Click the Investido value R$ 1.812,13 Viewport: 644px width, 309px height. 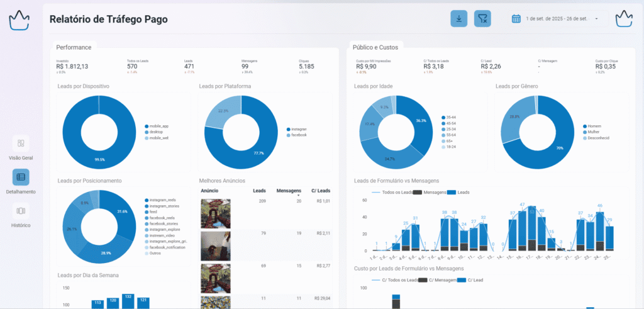[x=72, y=67]
